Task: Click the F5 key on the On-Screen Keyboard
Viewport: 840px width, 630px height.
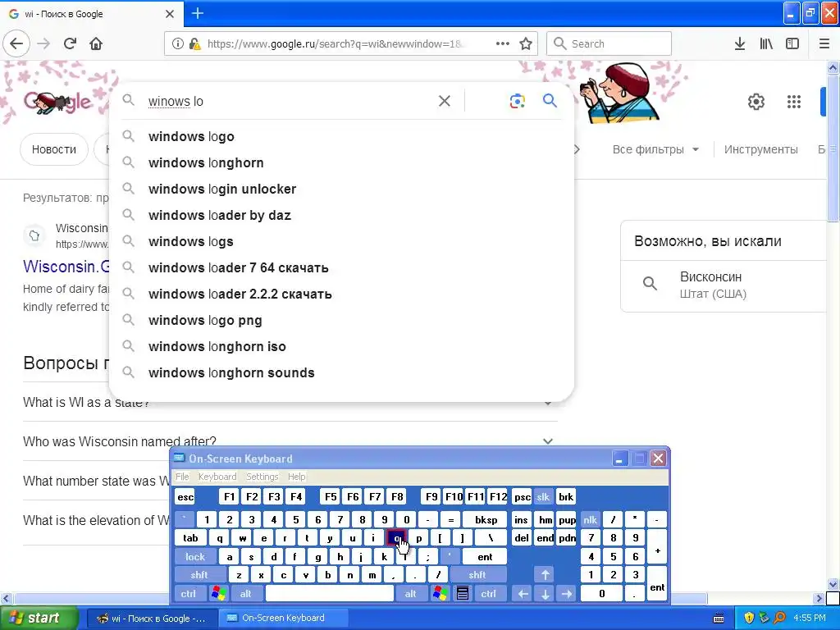Action: click(331, 497)
